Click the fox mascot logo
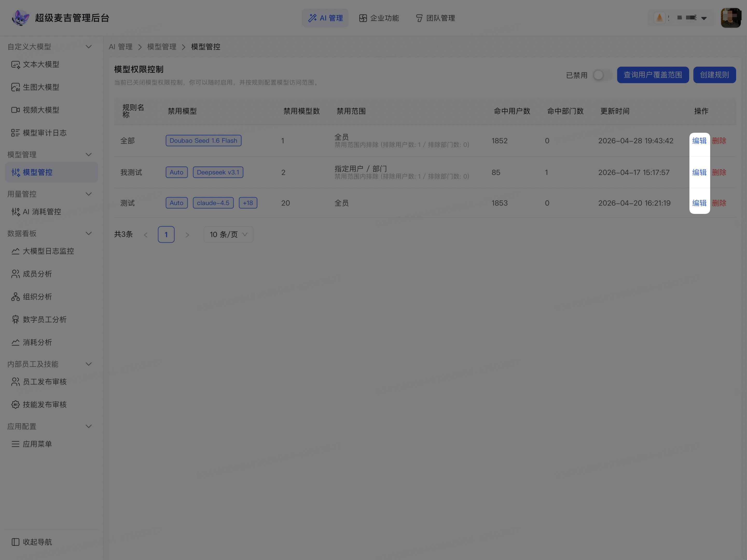Image resolution: width=747 pixels, height=560 pixels. coord(20,18)
